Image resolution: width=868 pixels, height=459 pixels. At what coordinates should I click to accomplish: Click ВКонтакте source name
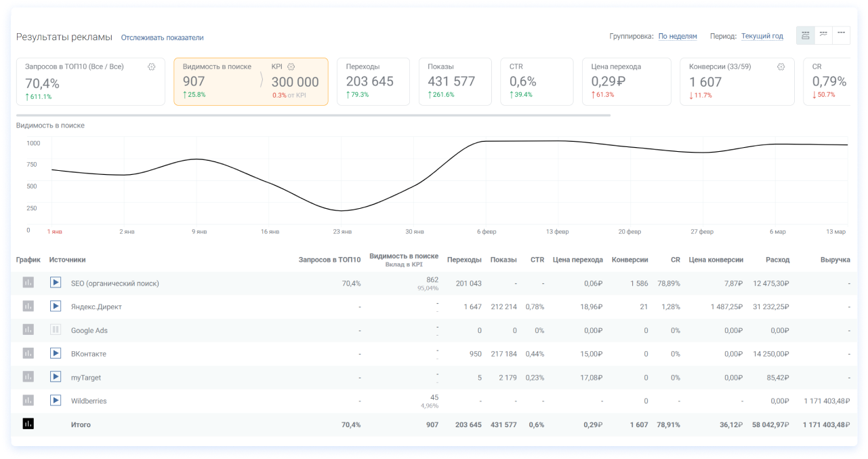pyautogui.click(x=89, y=354)
